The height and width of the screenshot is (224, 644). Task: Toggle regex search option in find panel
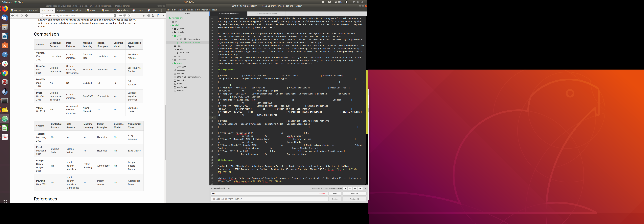tap(345, 189)
